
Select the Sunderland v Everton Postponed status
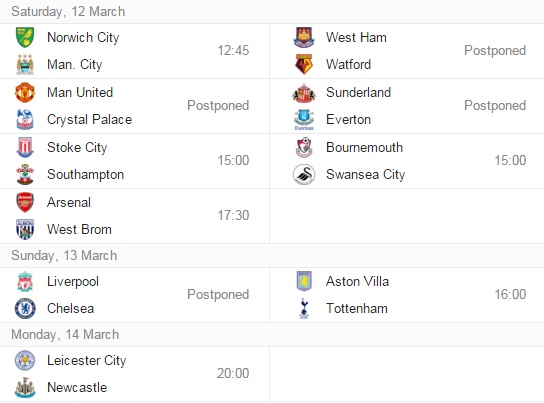(x=495, y=105)
